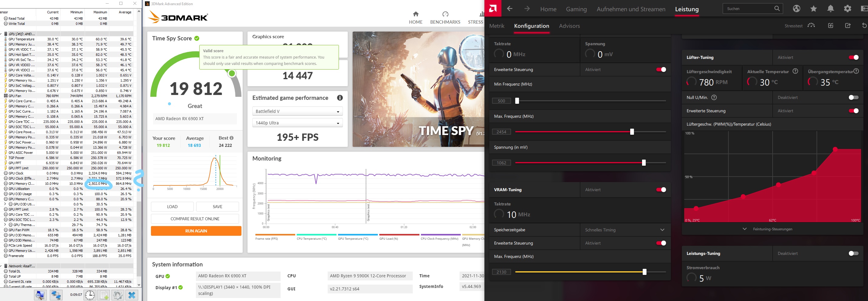Go back with the AMD back arrow
The height and width of the screenshot is (301, 868).
[x=510, y=9]
